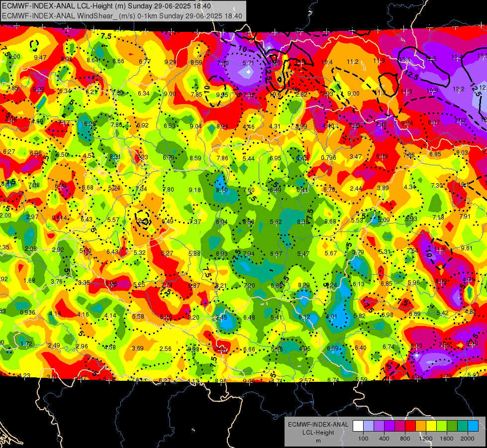The width and height of the screenshot is (487, 448).
Task: Click the 6.77 wind shear value
Action: (x=145, y=62)
